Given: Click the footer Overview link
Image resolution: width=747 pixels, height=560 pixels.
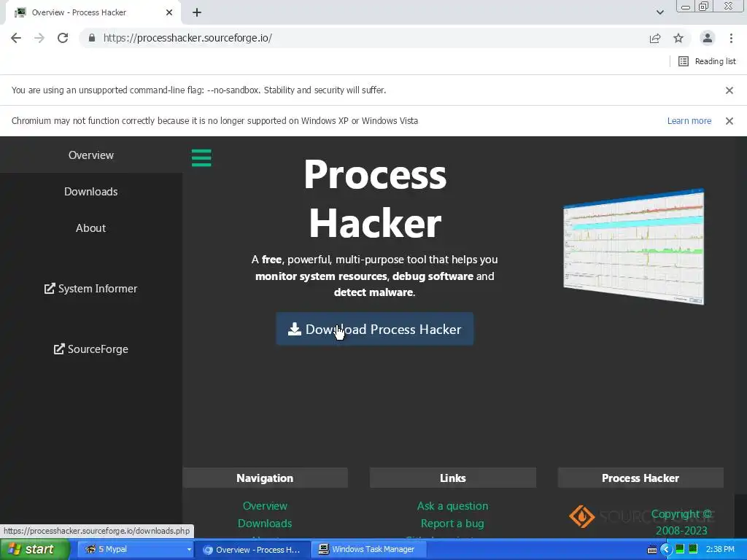Looking at the screenshot, I should [265, 506].
